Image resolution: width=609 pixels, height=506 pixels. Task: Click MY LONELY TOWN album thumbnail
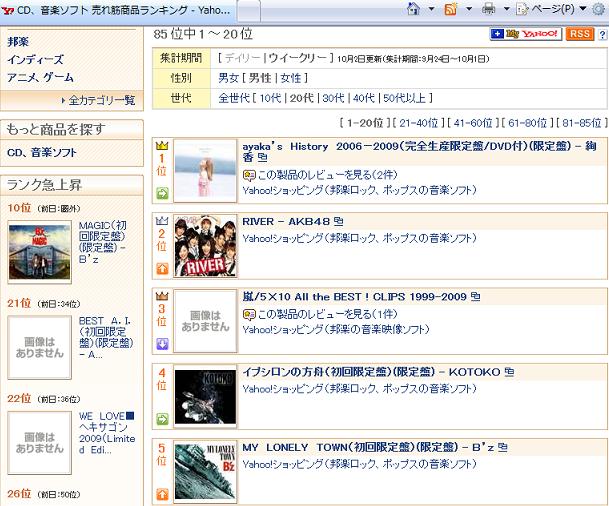tap(205, 472)
